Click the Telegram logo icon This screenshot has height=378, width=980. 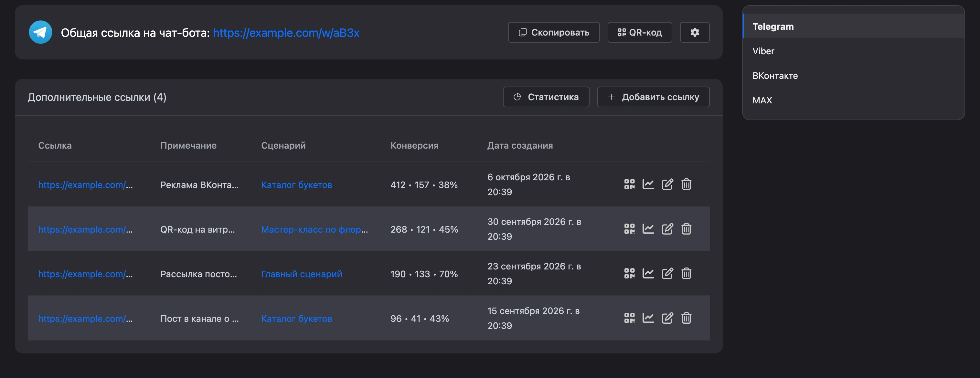click(40, 32)
